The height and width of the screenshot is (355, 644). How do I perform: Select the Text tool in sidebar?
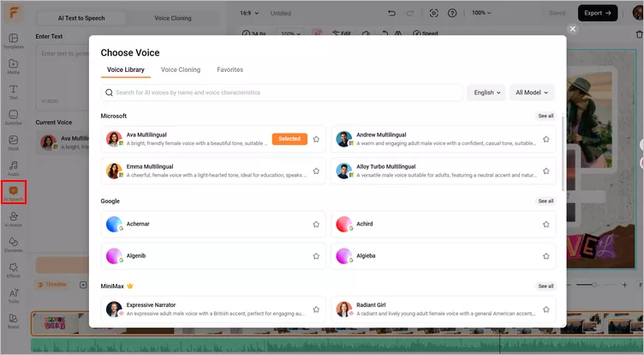13,92
